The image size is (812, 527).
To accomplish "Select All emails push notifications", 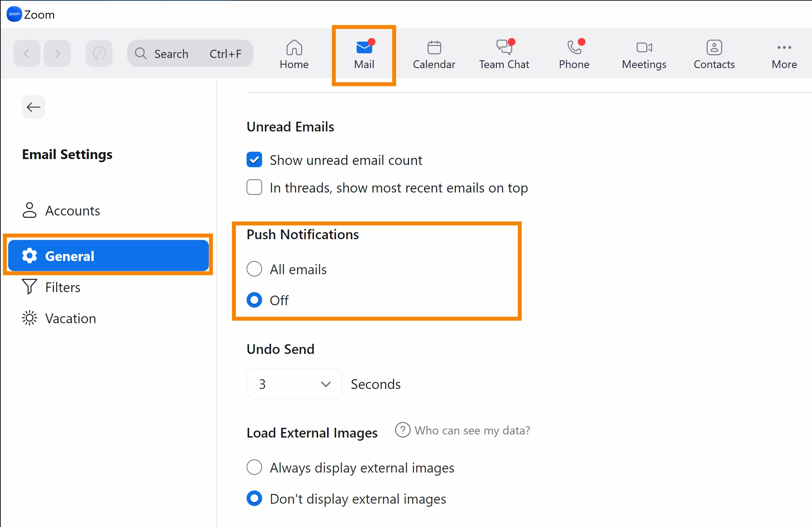I will [x=254, y=269].
